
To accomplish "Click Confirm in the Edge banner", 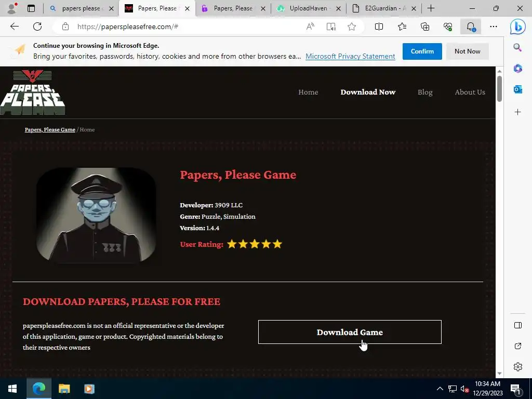I will point(422,51).
